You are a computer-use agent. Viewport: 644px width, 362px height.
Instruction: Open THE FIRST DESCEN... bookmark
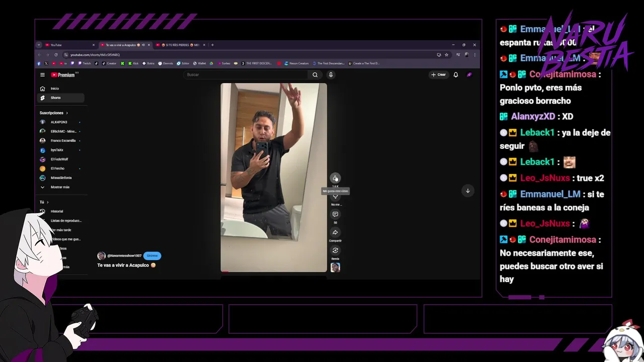click(257, 63)
